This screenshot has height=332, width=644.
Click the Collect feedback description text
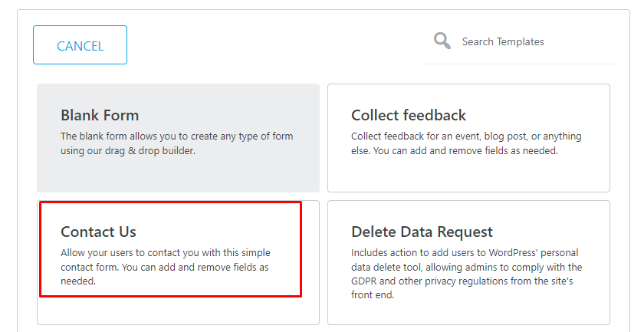[x=466, y=143]
